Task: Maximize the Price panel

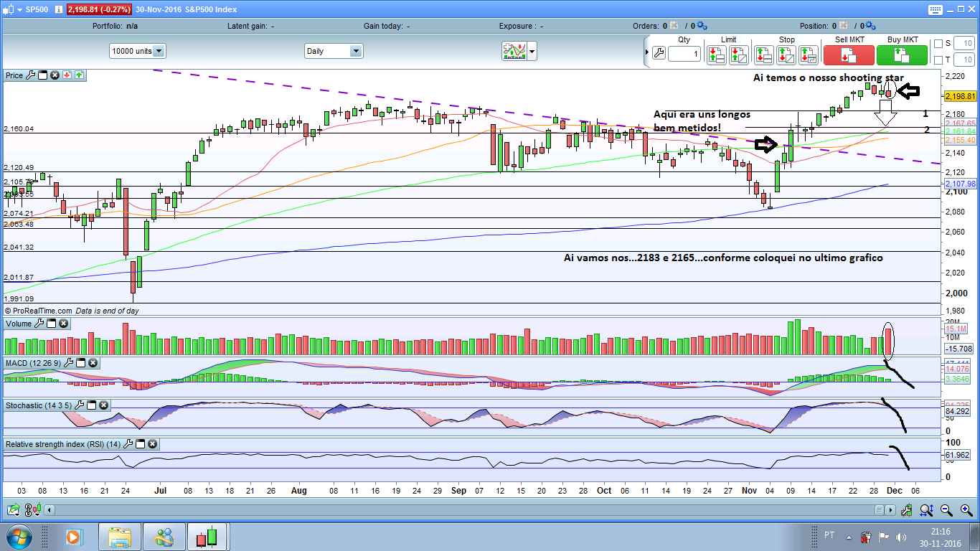Action: point(42,75)
